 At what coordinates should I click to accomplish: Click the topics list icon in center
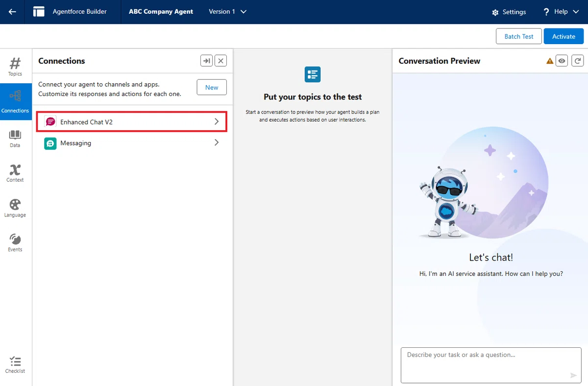coord(313,74)
